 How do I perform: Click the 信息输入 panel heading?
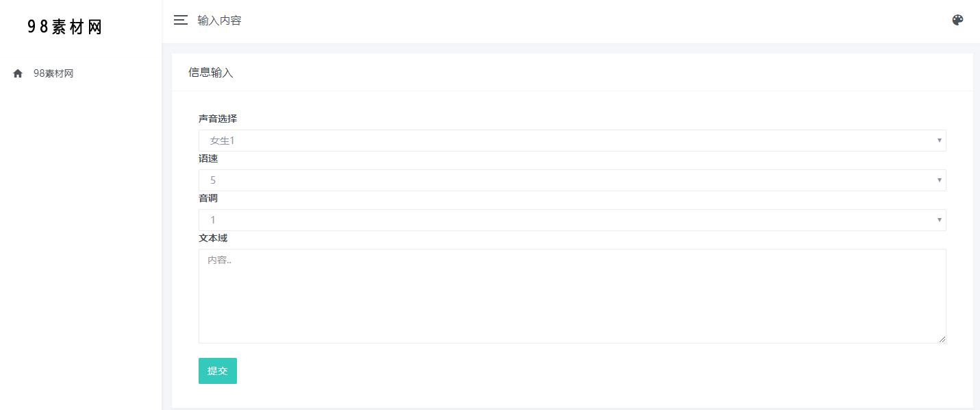pos(211,72)
